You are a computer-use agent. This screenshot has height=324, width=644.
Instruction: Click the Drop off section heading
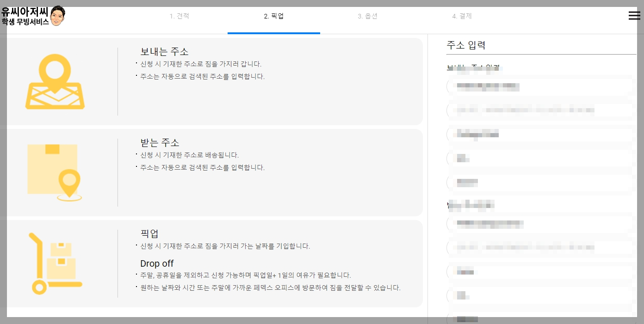coord(156,263)
